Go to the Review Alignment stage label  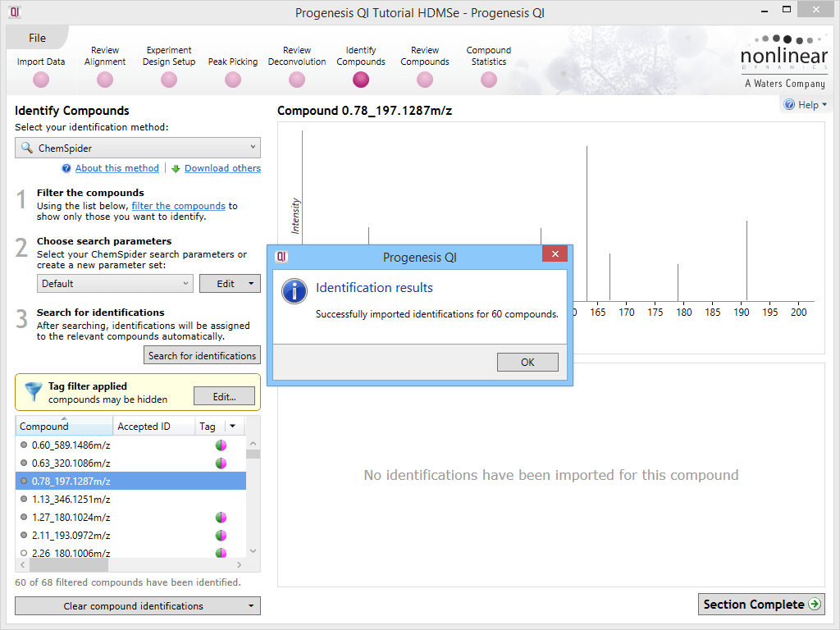105,56
